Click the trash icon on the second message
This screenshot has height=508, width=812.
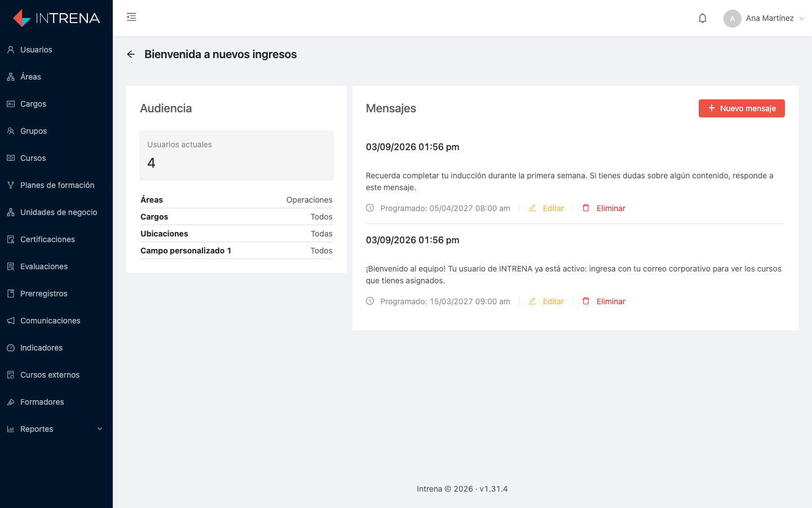(586, 301)
